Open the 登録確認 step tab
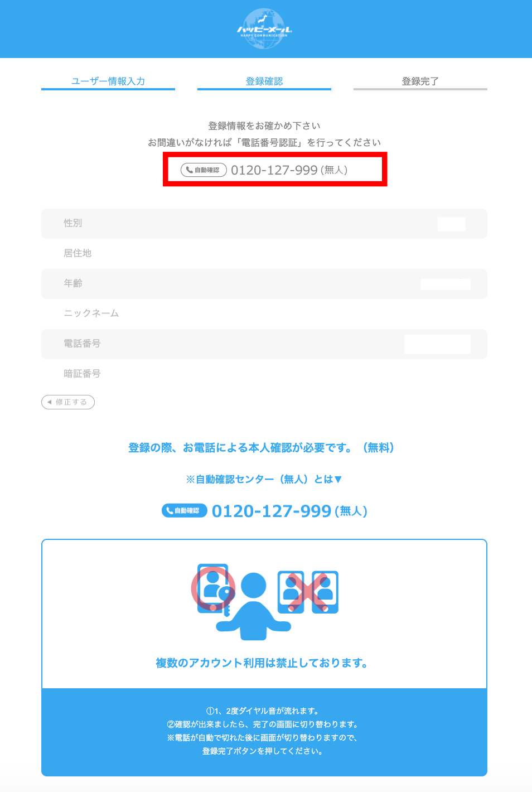 click(x=264, y=81)
